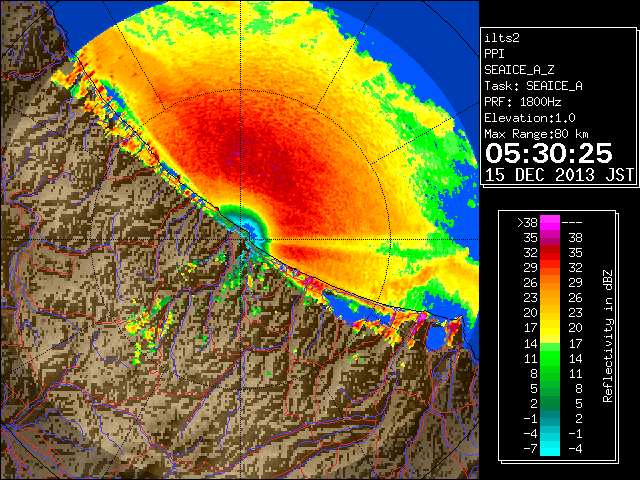Select the "15 DEC 2013 JST" date
This screenshot has height=480, width=640.
pyautogui.click(x=559, y=175)
